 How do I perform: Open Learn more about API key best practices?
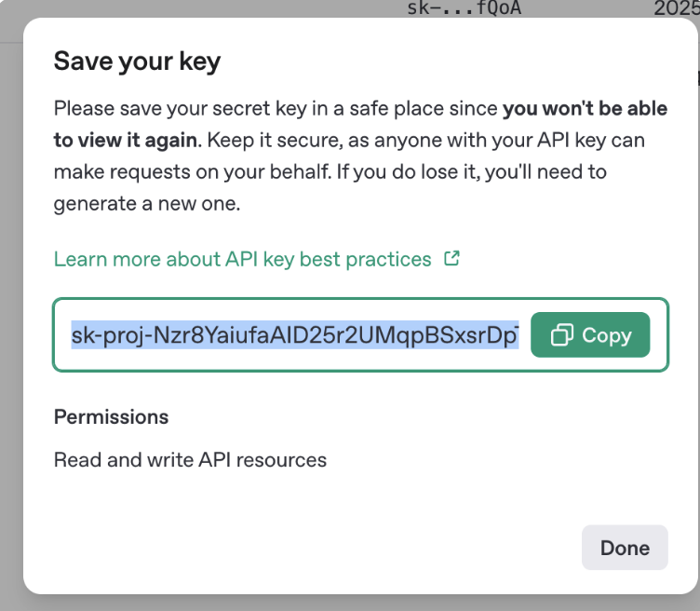[242, 259]
